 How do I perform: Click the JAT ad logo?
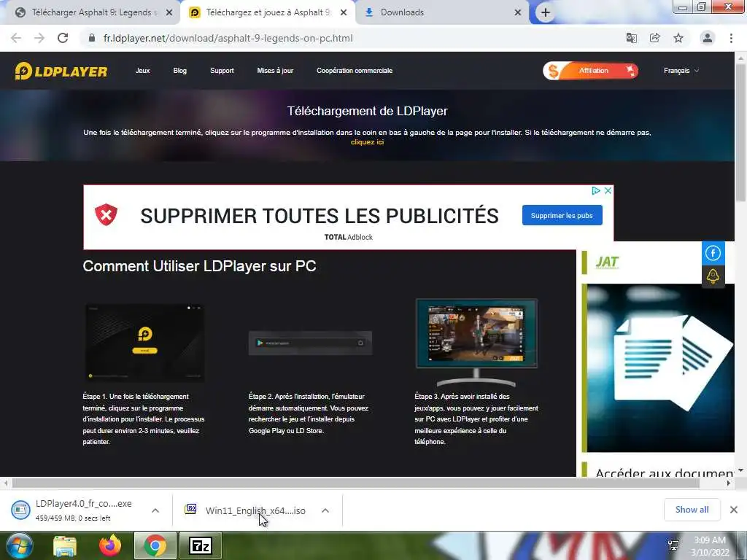pos(607,262)
